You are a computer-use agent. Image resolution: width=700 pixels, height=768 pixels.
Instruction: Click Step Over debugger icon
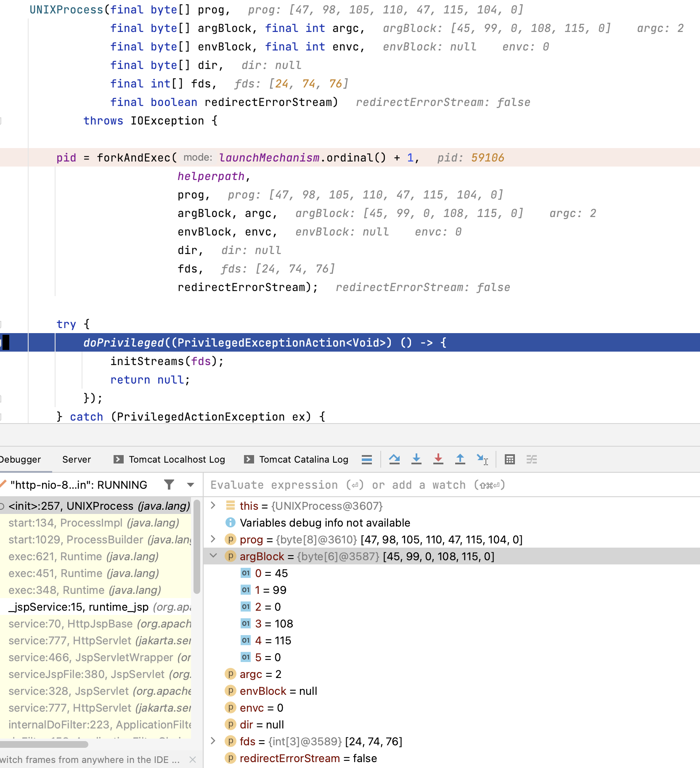(395, 460)
